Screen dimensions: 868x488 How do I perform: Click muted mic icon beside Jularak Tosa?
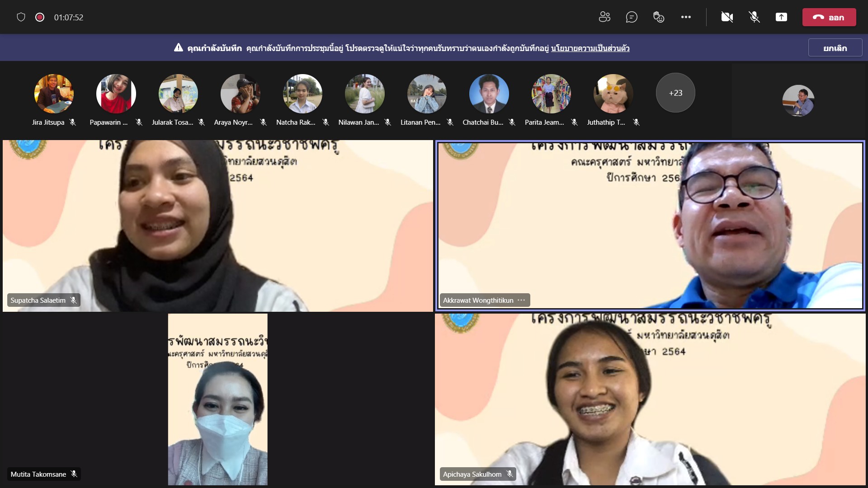point(202,122)
